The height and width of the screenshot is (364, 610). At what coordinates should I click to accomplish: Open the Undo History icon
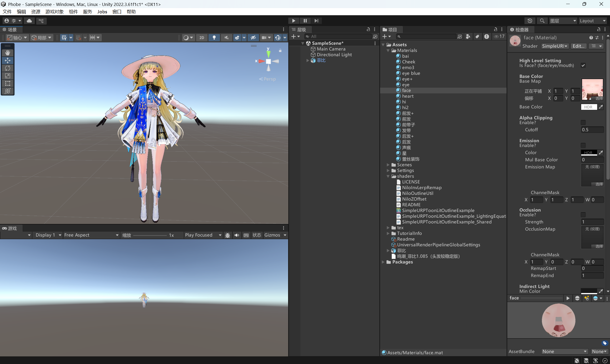[529, 21]
